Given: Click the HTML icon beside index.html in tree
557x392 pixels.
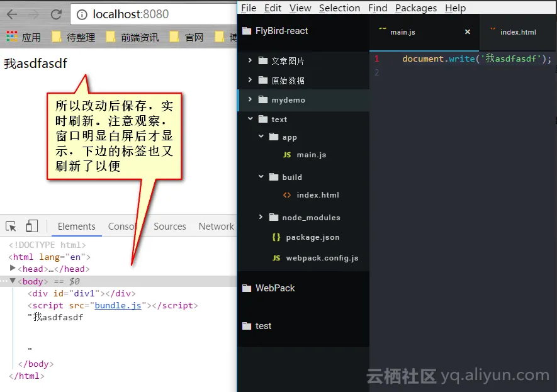Looking at the screenshot, I should click(x=286, y=195).
